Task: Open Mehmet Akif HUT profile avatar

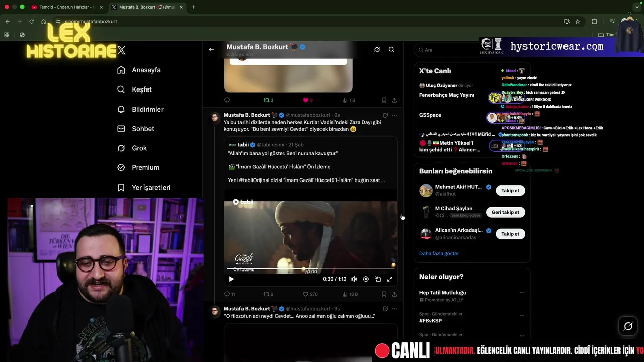Action: click(x=426, y=190)
